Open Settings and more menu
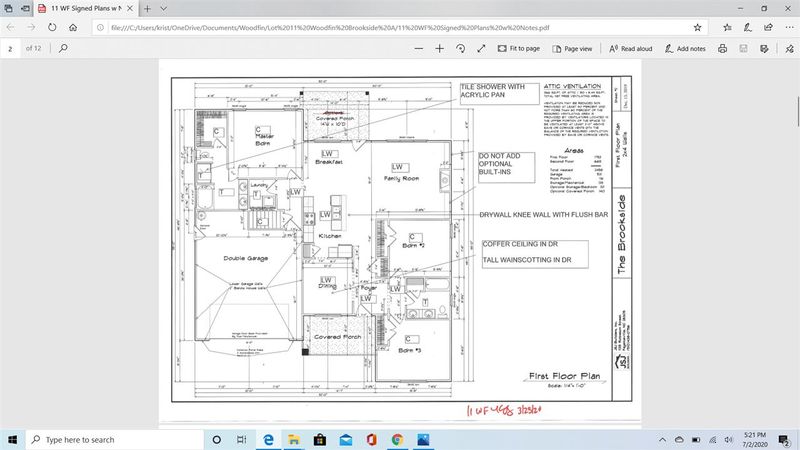This screenshot has height=450, width=800. pos(789,28)
